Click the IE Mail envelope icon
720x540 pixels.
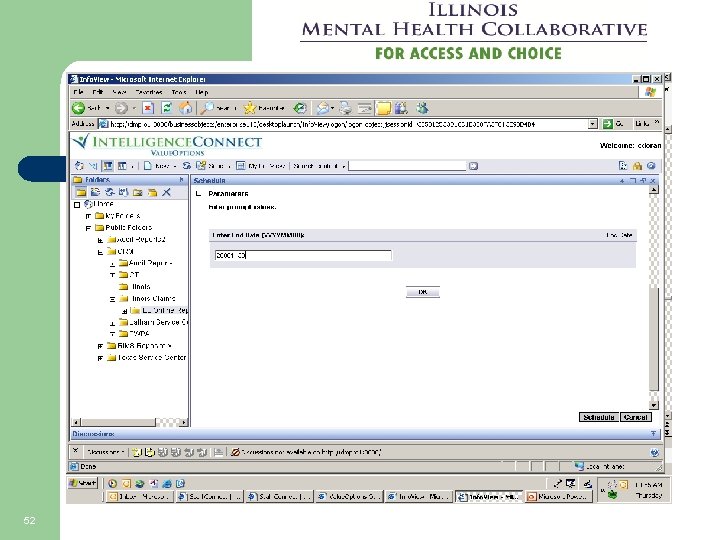tap(323, 108)
